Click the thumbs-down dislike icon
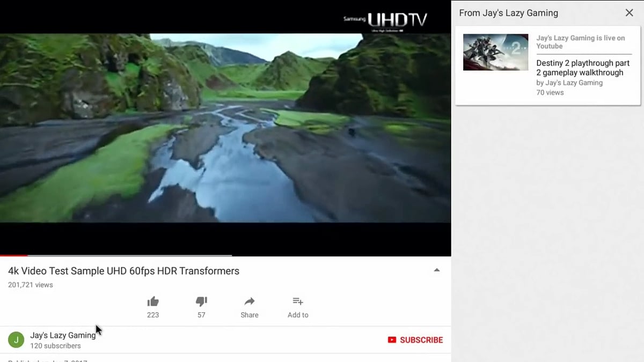The width and height of the screenshot is (644, 362). 201,301
